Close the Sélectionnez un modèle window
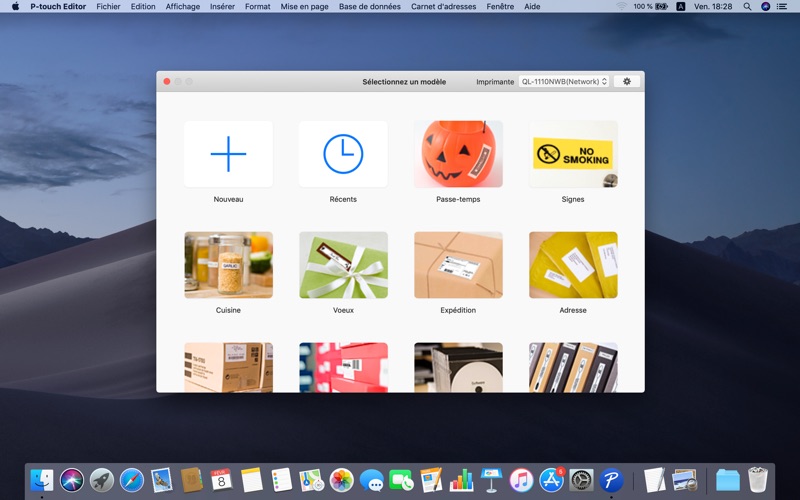The height and width of the screenshot is (500, 800). click(167, 82)
